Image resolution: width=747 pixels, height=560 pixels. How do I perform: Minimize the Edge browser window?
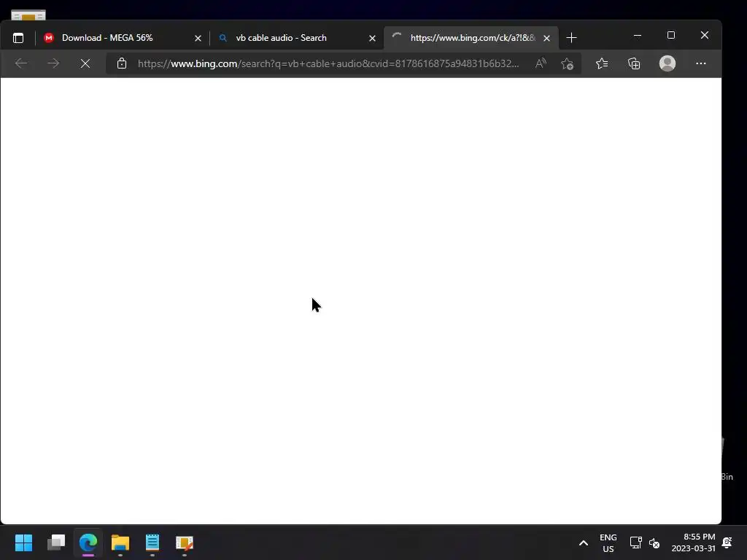click(638, 35)
